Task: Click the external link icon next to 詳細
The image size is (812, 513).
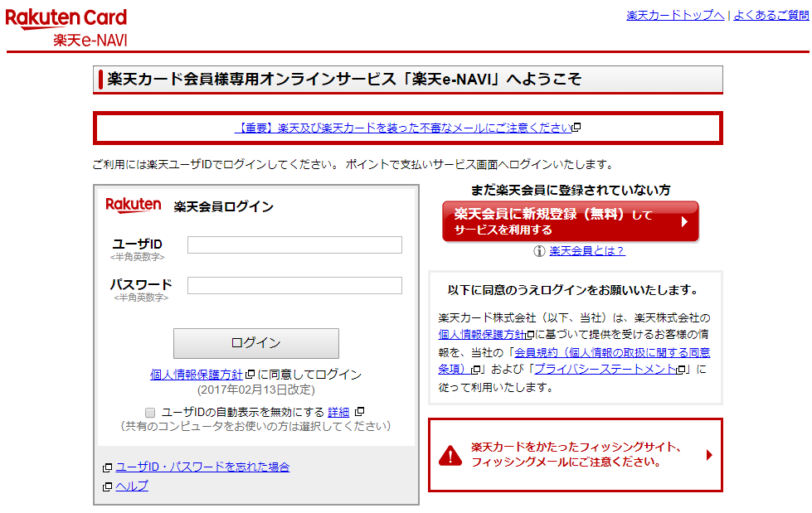Action: pos(359,412)
